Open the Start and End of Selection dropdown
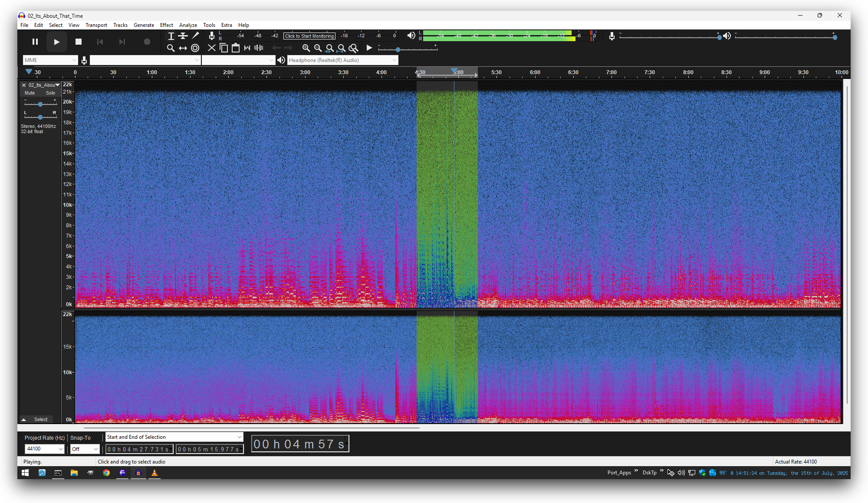The image size is (868, 503). 174,437
